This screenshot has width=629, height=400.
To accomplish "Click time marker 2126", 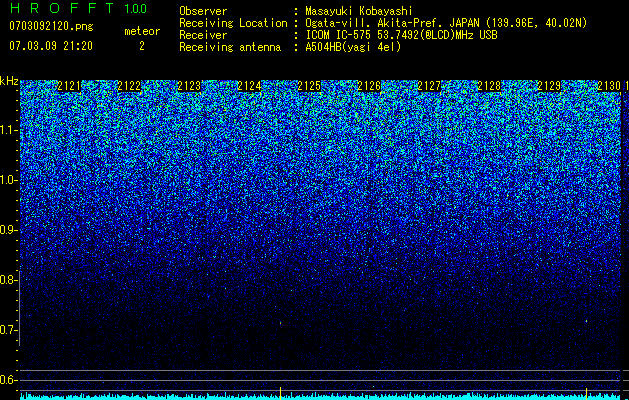I will 369,86.
